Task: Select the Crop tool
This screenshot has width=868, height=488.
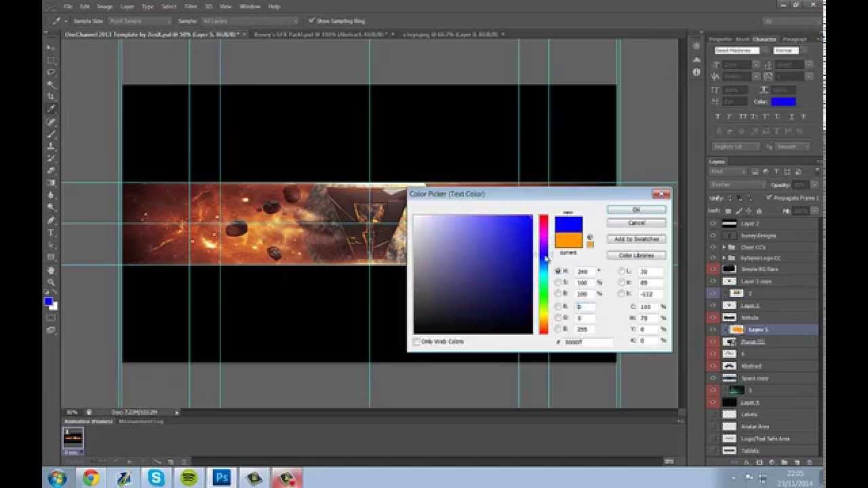Action: pos(51,97)
